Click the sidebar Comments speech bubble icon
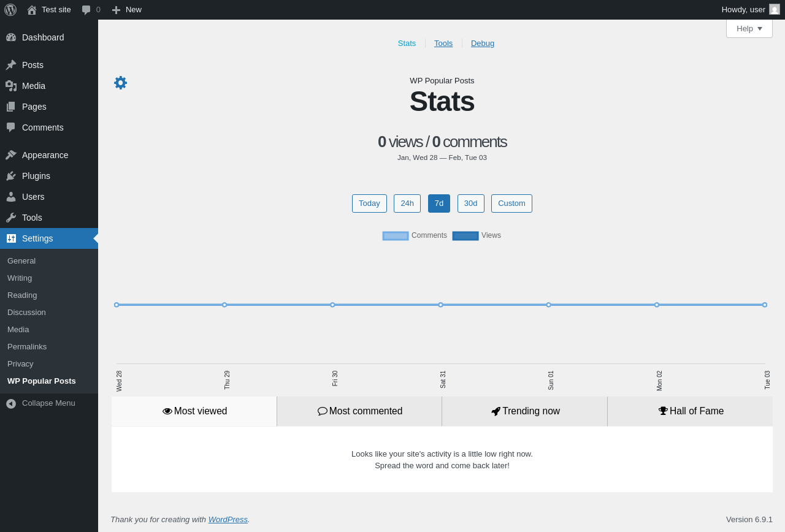The image size is (785, 532). pyautogui.click(x=11, y=127)
